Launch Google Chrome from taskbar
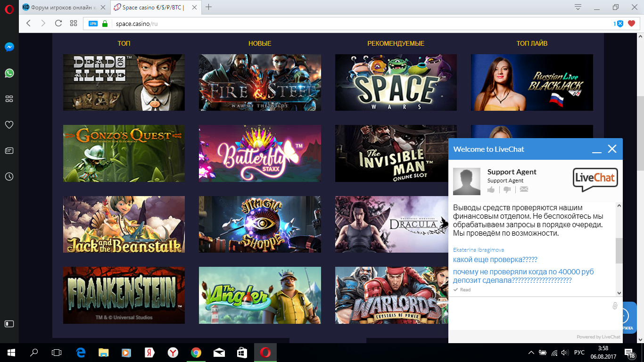This screenshot has width=644, height=362. coord(196,352)
